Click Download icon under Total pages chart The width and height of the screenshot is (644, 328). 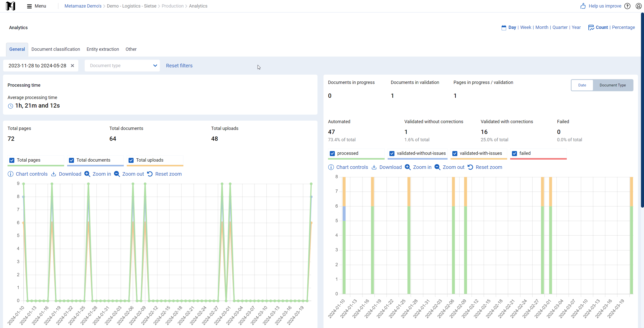click(54, 174)
